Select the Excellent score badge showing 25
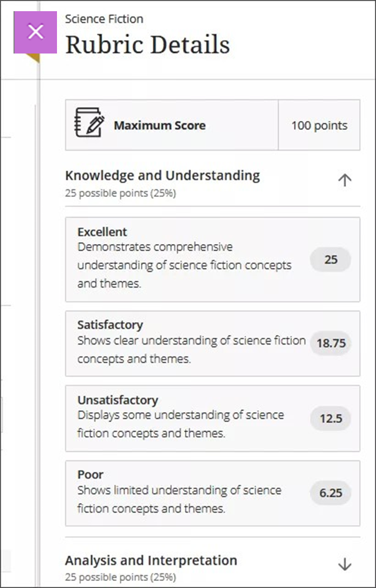 [x=330, y=259]
